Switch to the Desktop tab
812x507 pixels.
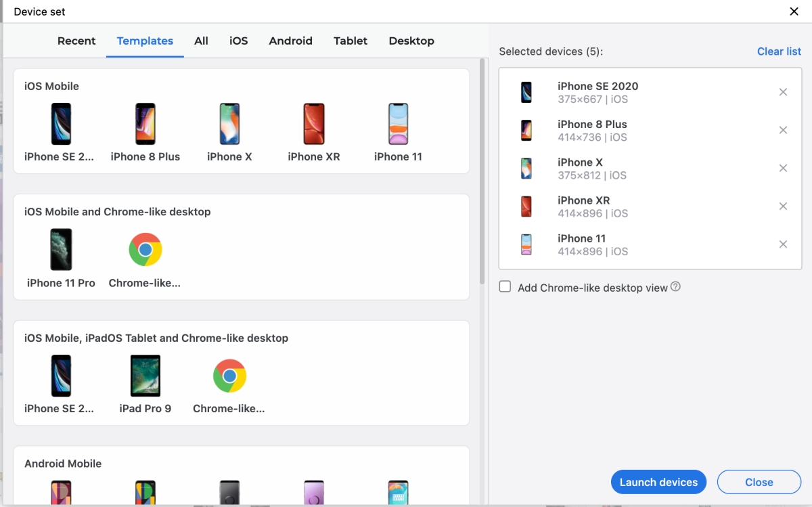coord(411,41)
